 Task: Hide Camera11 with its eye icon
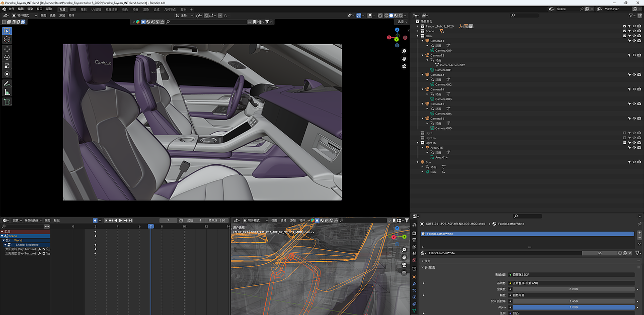tap(634, 41)
